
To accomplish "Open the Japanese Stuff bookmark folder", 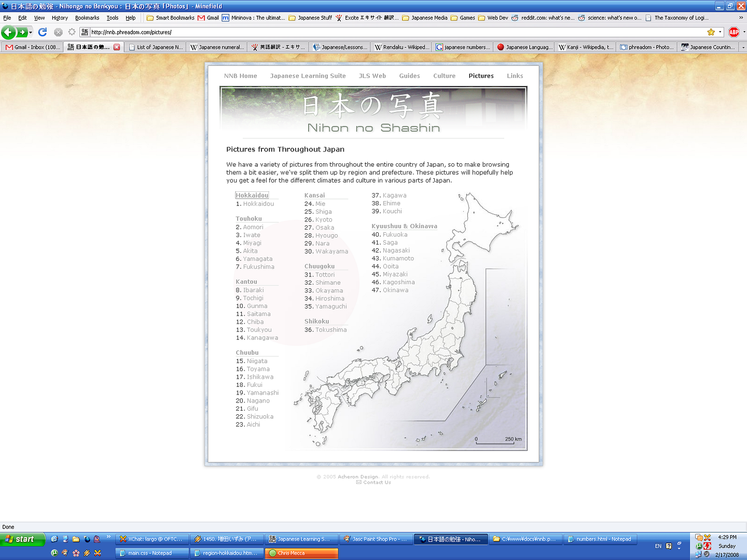I will coord(310,18).
